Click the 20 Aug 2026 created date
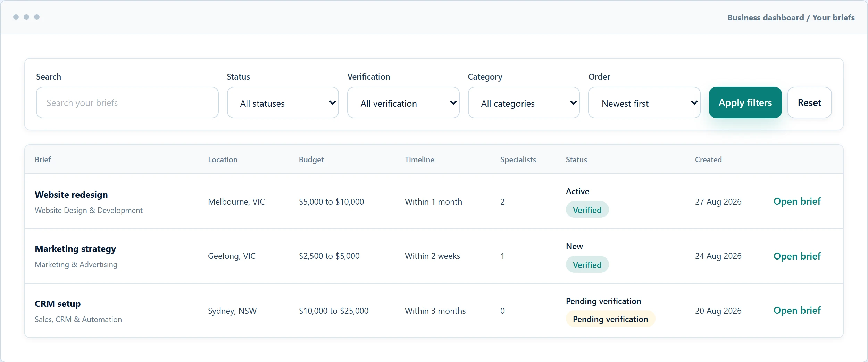Screen dimensions: 868x362 (718, 311)
